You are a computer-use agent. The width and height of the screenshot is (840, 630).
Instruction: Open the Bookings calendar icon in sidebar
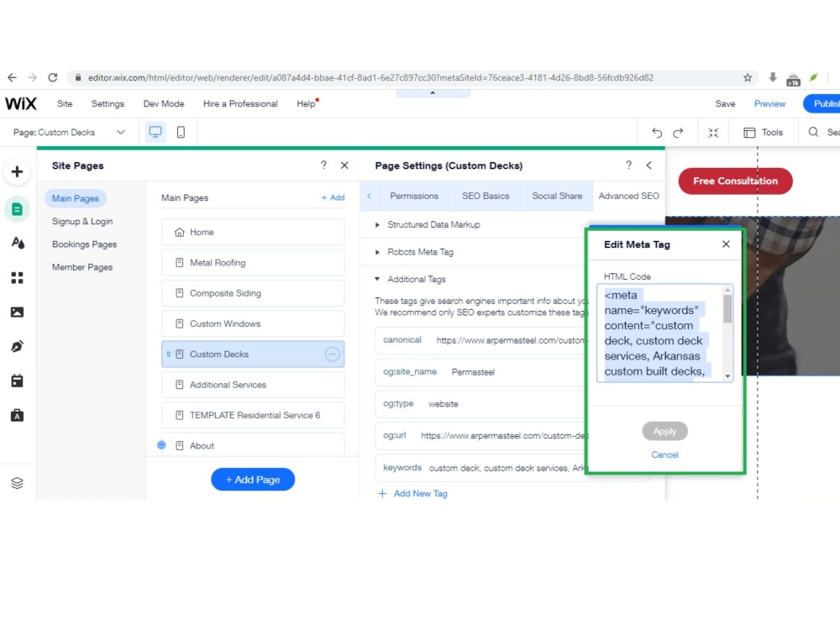[x=17, y=381]
